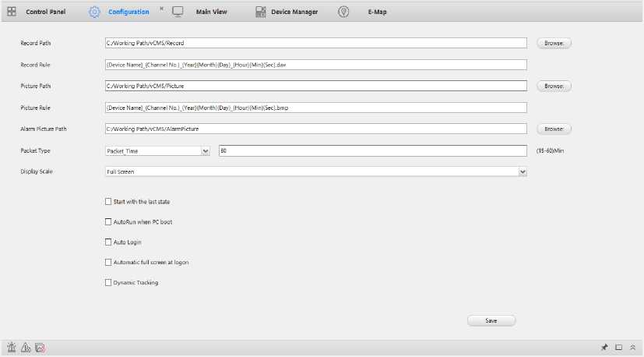Click the red picture icon in status bar
Viewport: 644px width, 357px height.
click(40, 347)
